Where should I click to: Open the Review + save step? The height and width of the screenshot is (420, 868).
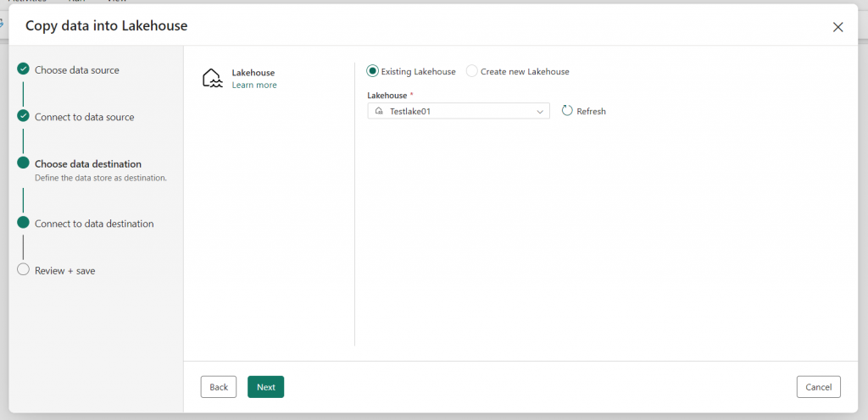(64, 271)
